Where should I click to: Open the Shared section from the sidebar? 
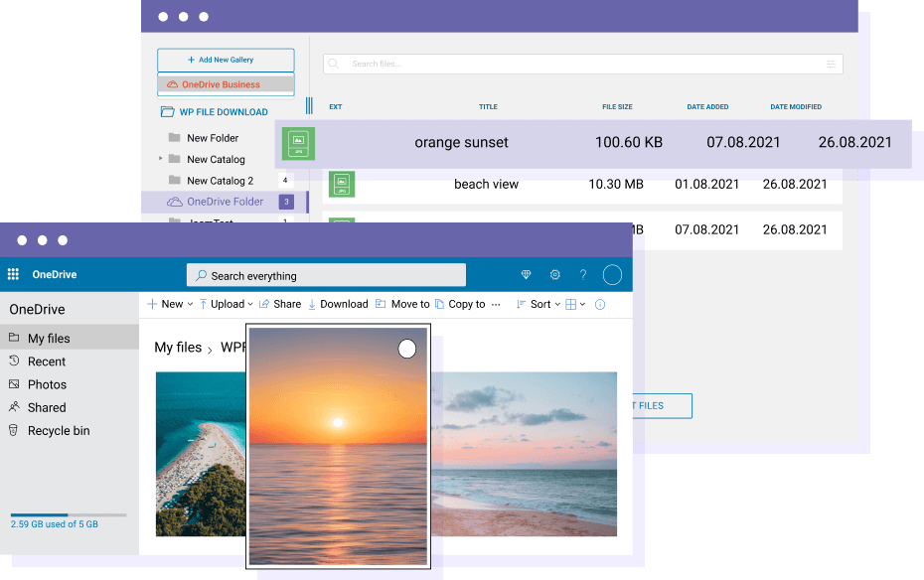tap(45, 407)
